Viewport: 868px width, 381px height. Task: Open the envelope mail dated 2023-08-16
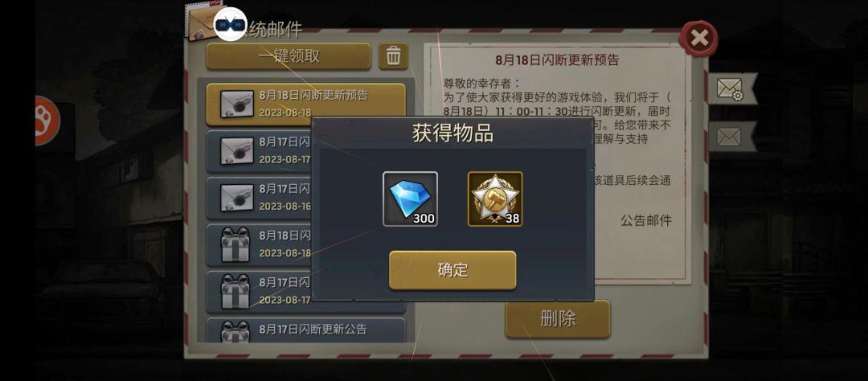tap(259, 198)
